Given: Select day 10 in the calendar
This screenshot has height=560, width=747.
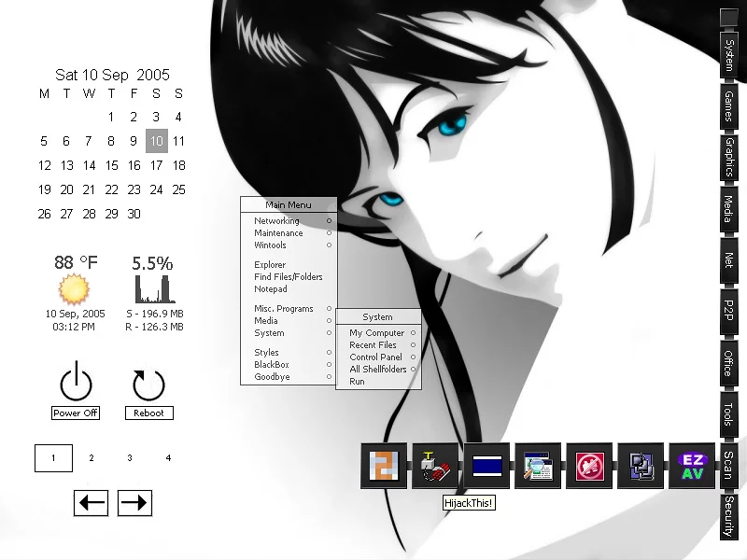Looking at the screenshot, I should click(x=156, y=142).
